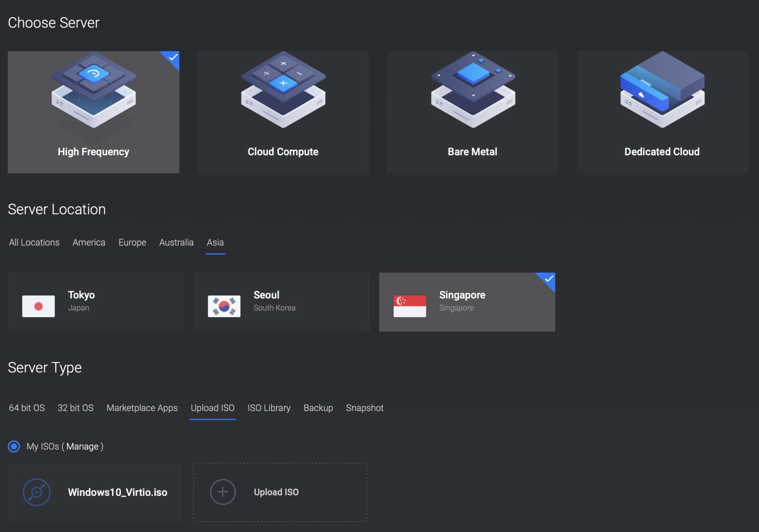Click the plus icon to upload ISO
759x532 pixels.
coord(223,492)
